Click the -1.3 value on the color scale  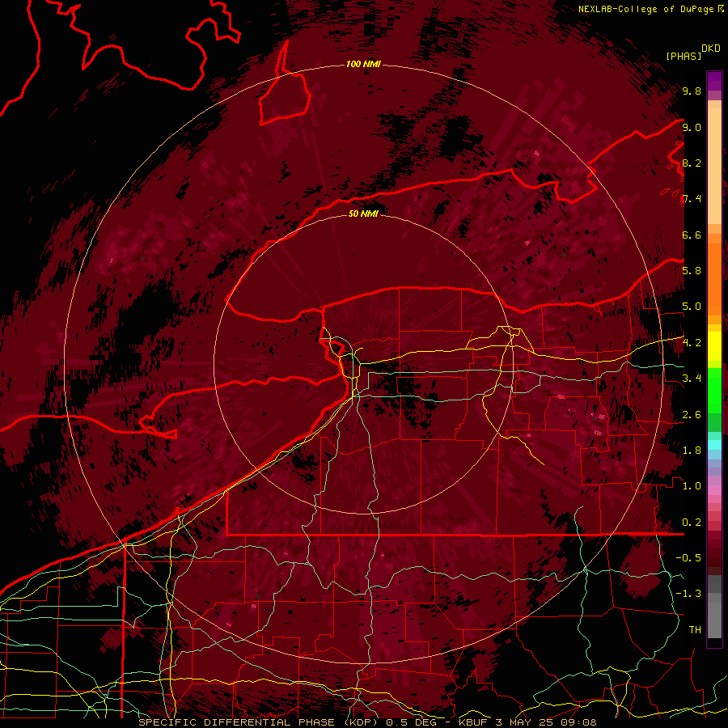pyautogui.click(x=688, y=594)
